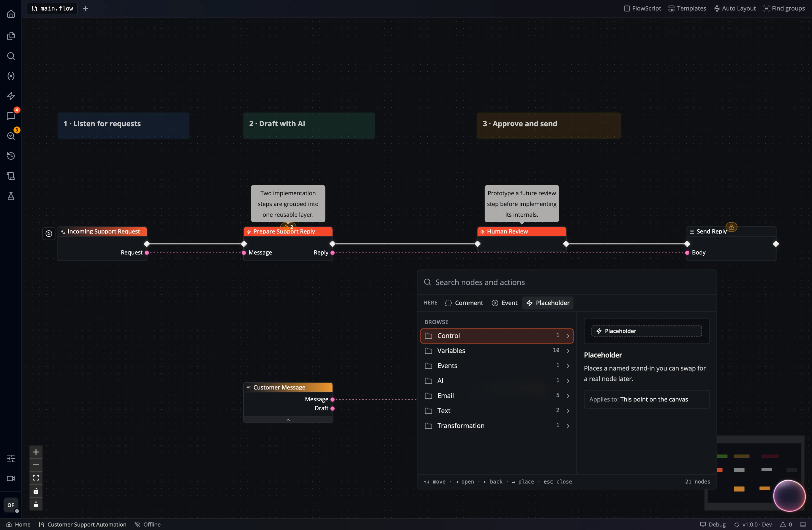
Task: Open the Home icon in the sidebar
Action: click(x=11, y=14)
